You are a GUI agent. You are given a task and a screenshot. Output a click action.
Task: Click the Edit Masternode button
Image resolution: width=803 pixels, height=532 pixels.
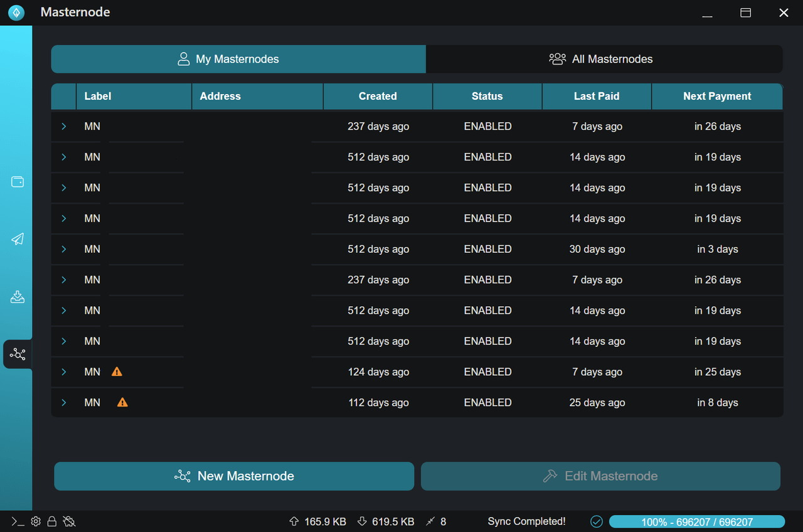point(600,476)
